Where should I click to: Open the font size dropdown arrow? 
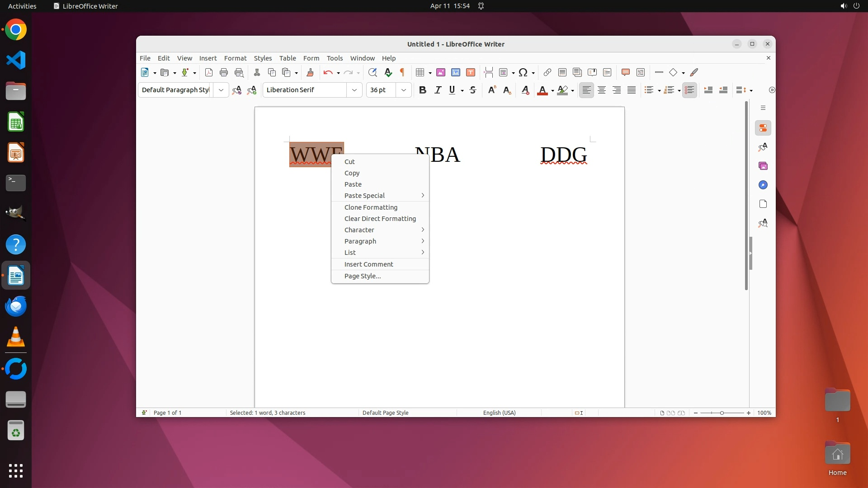(x=403, y=90)
